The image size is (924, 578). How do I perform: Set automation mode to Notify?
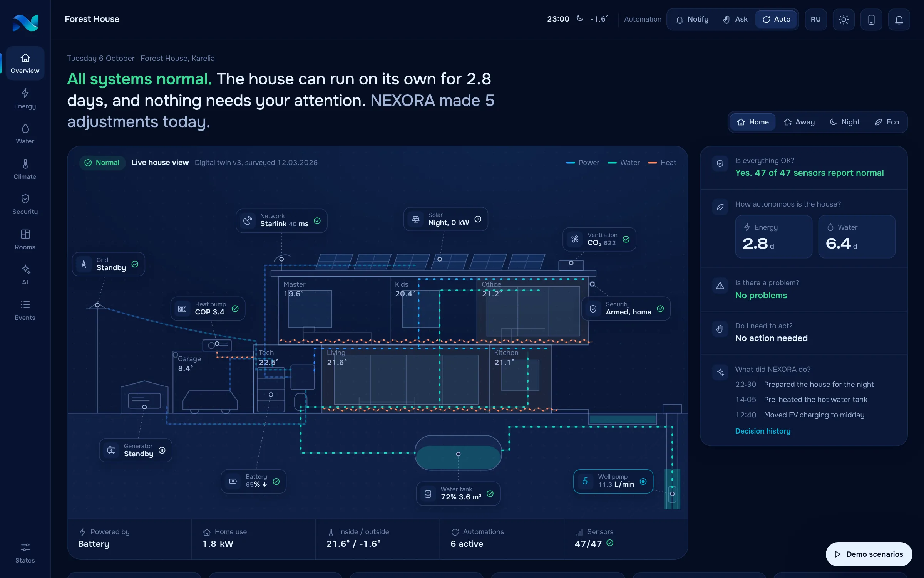pyautogui.click(x=692, y=19)
